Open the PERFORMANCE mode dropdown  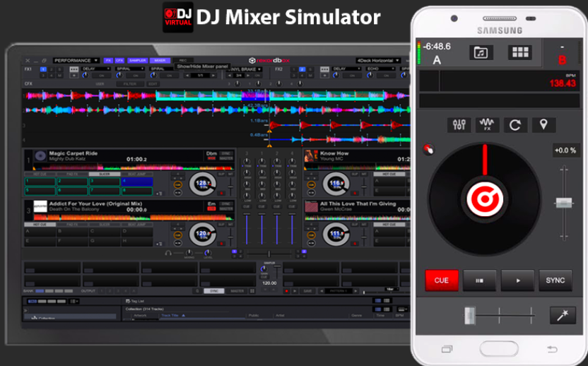coord(76,61)
